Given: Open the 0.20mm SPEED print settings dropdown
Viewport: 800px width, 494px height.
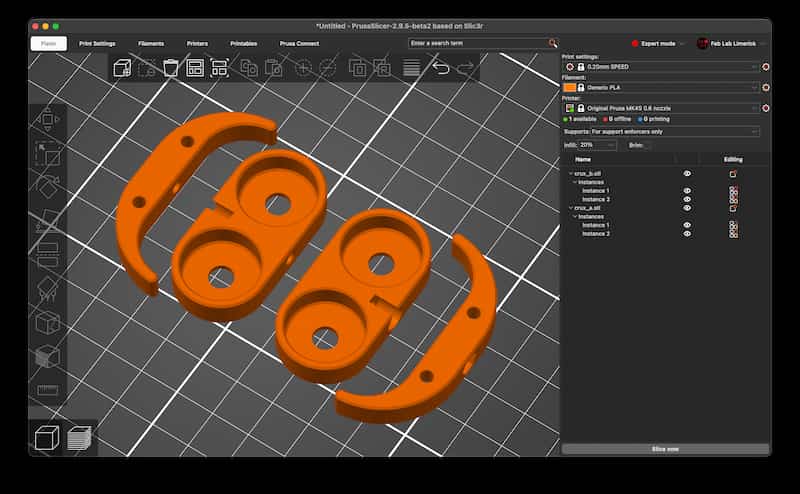Looking at the screenshot, I should pyautogui.click(x=661, y=67).
